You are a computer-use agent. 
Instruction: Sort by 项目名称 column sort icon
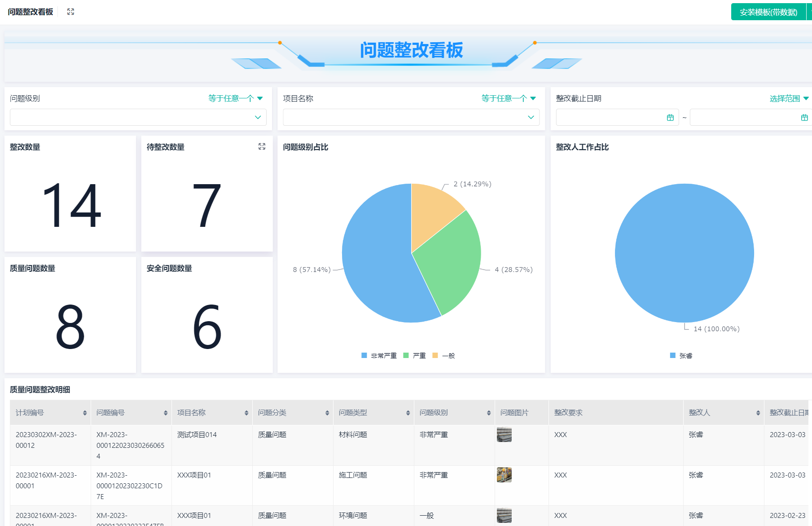(x=246, y=413)
